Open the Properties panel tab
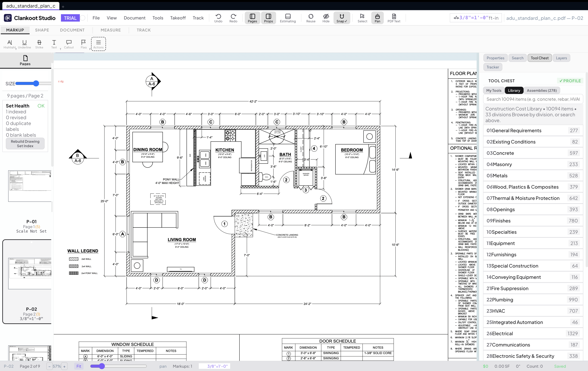 pyautogui.click(x=495, y=58)
